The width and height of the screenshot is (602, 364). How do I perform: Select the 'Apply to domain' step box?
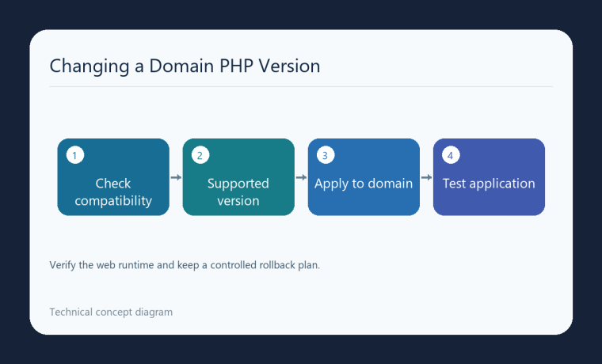click(364, 177)
